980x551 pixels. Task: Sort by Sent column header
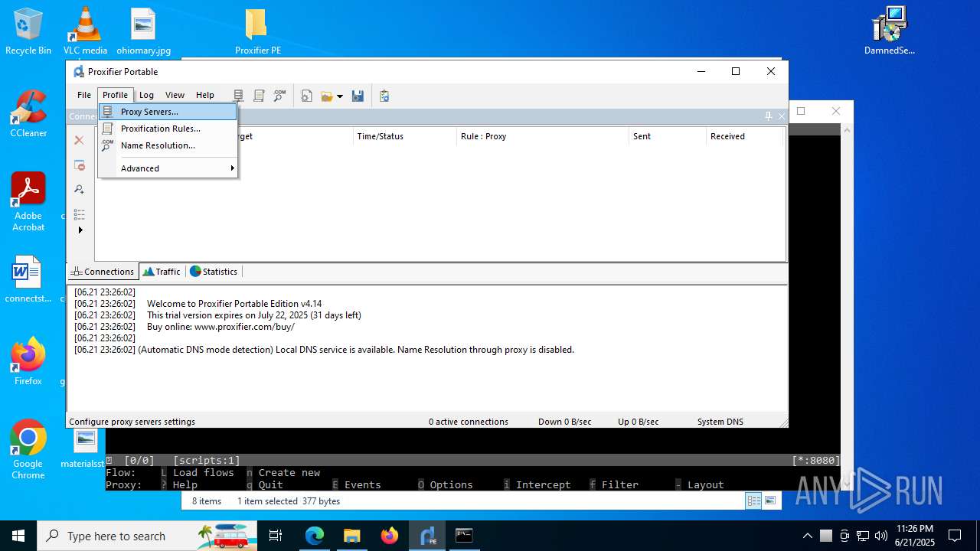(x=667, y=136)
